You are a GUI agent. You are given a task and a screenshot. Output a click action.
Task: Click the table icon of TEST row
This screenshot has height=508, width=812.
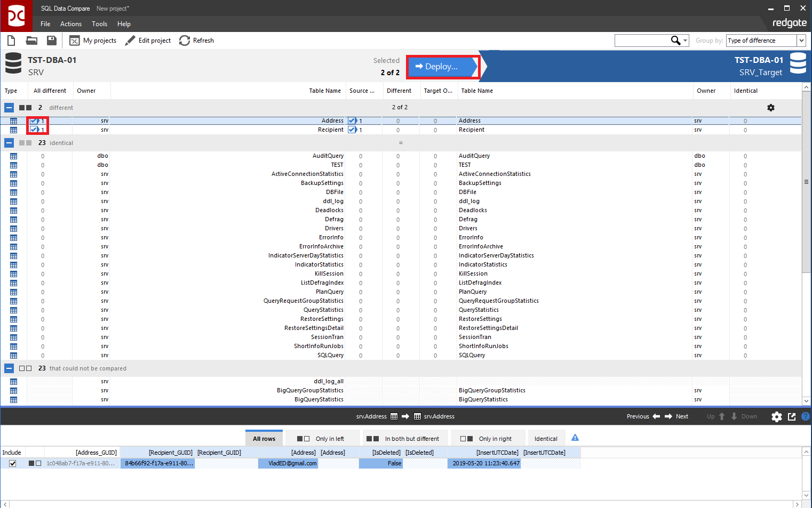point(13,165)
